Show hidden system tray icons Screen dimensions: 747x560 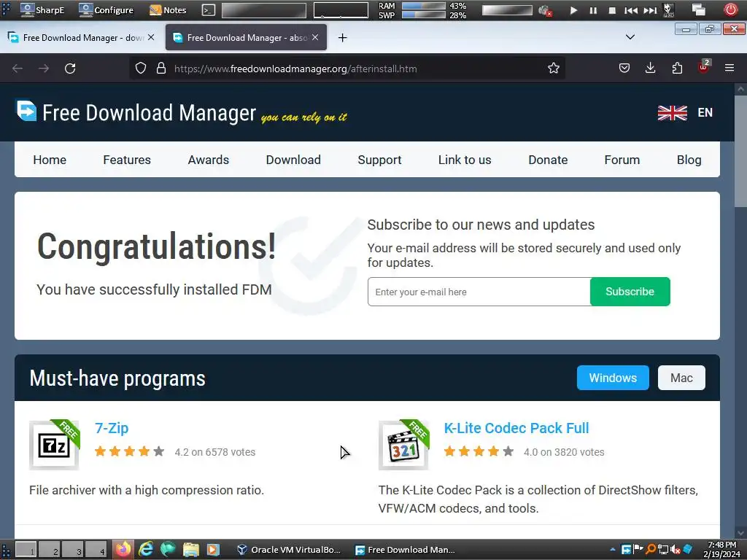click(x=613, y=550)
